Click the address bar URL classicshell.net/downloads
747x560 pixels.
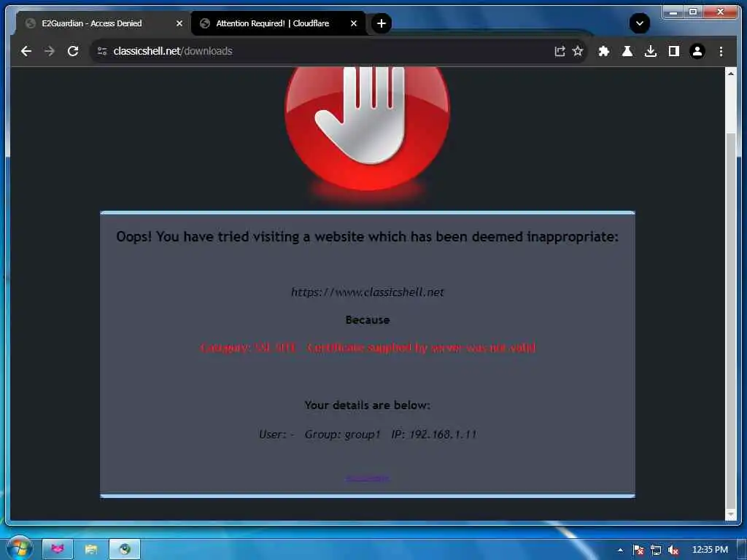173,51
